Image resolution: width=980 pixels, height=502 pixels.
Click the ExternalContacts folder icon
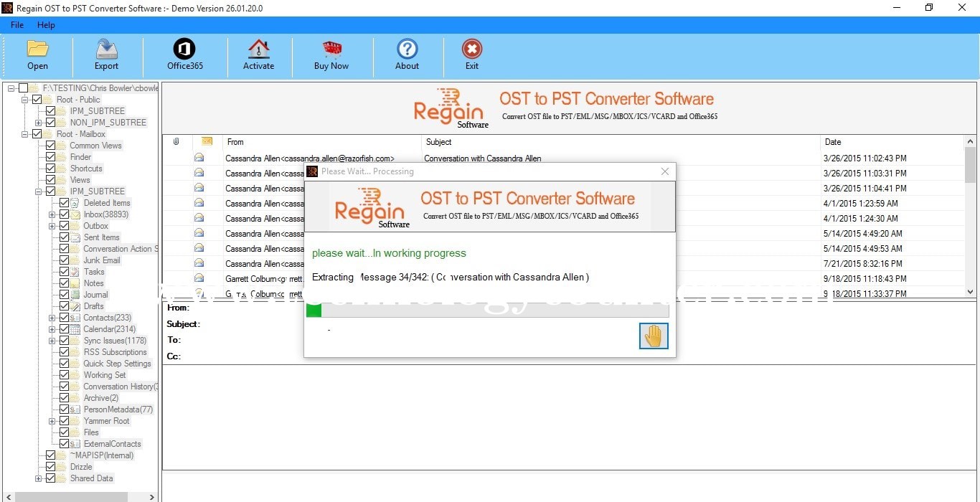point(75,444)
